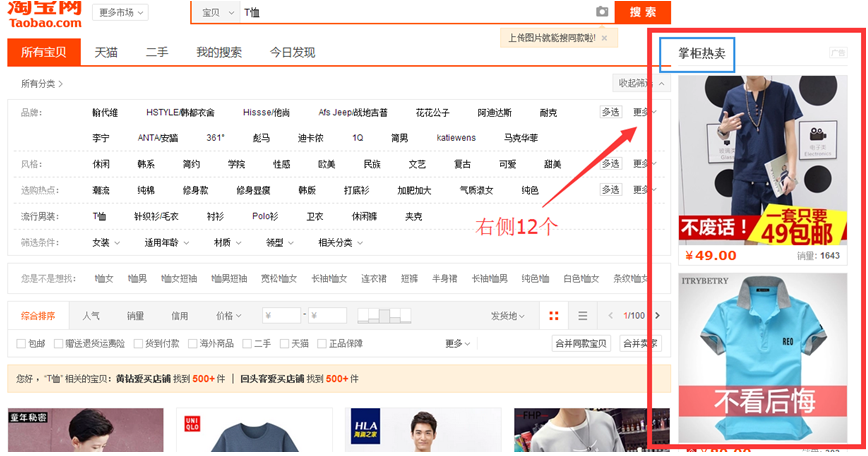Click suggested search 连衣裙

[374, 278]
